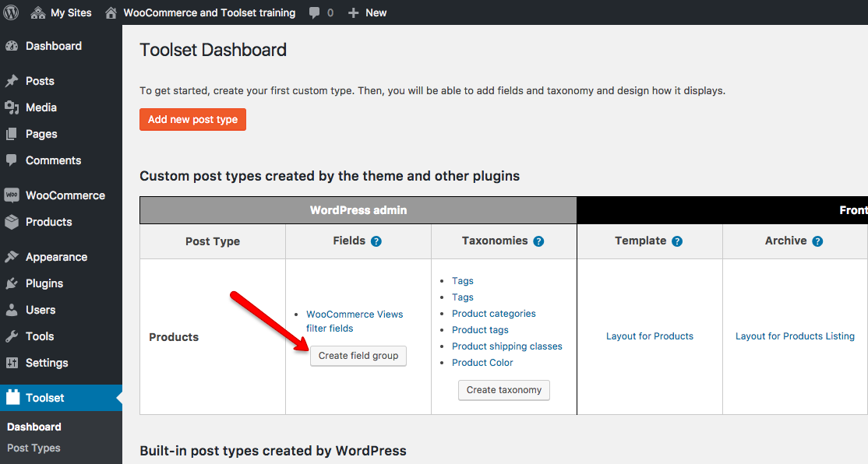
Task: Open WooCommerce and Toolset training site menu
Action: [210, 12]
